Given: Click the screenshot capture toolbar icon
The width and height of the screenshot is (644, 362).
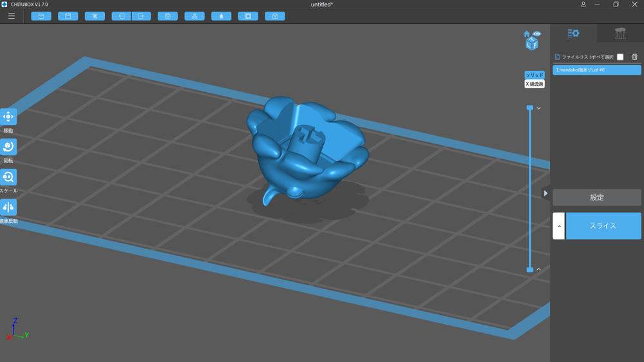Looking at the screenshot, I should tap(95, 16).
